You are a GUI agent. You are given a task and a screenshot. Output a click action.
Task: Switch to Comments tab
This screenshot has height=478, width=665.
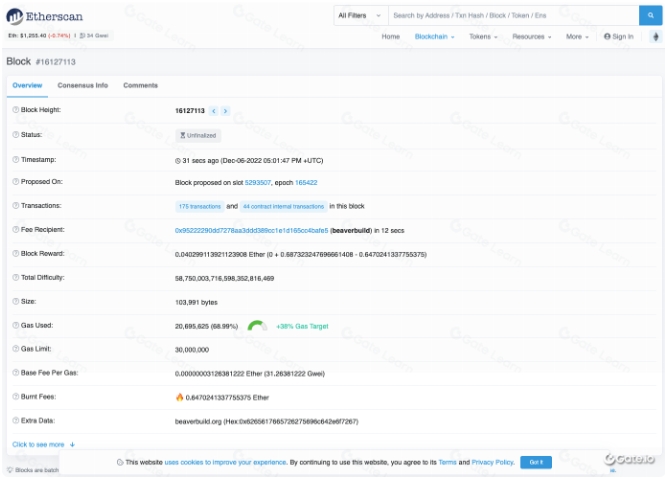tap(140, 85)
